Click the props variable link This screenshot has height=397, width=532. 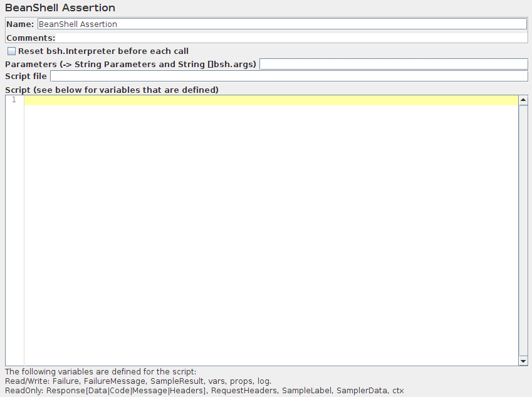[241, 381]
